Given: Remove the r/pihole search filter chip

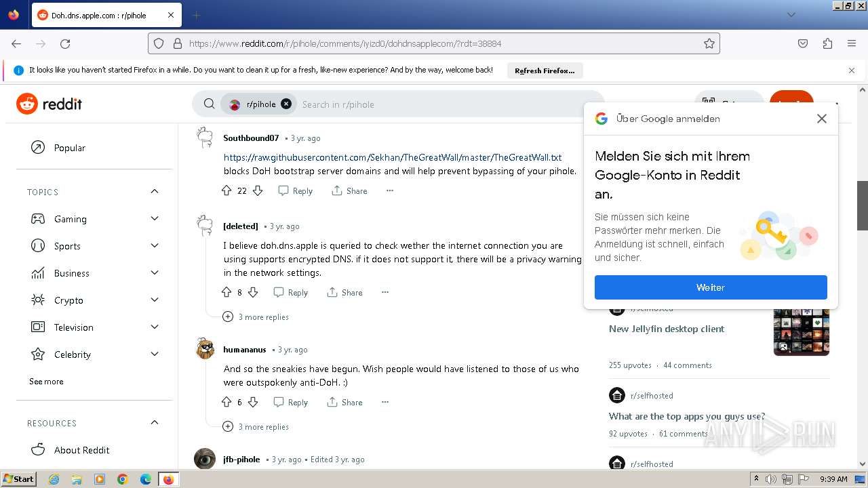Looking at the screenshot, I should pyautogui.click(x=286, y=104).
